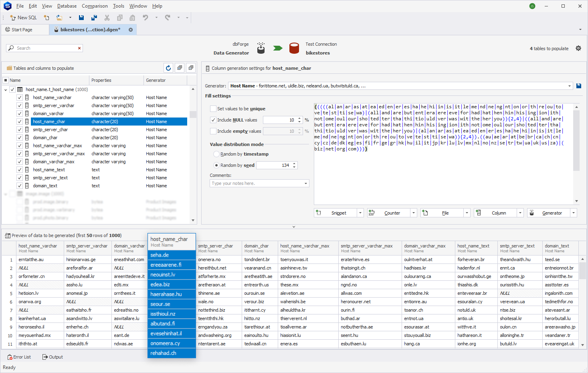
Task: Open the File menu
Action: (x=20, y=6)
